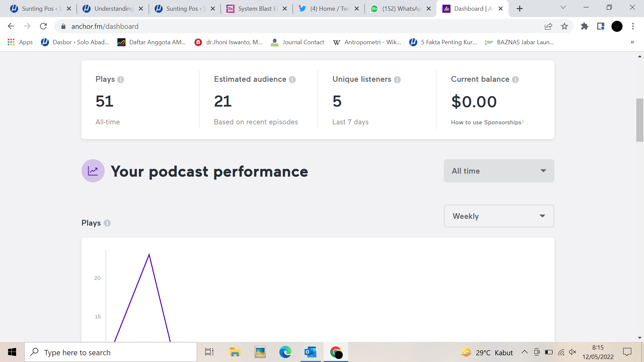The height and width of the screenshot is (362, 644).
Task: Click the Estimated audience info icon
Action: [x=292, y=79]
